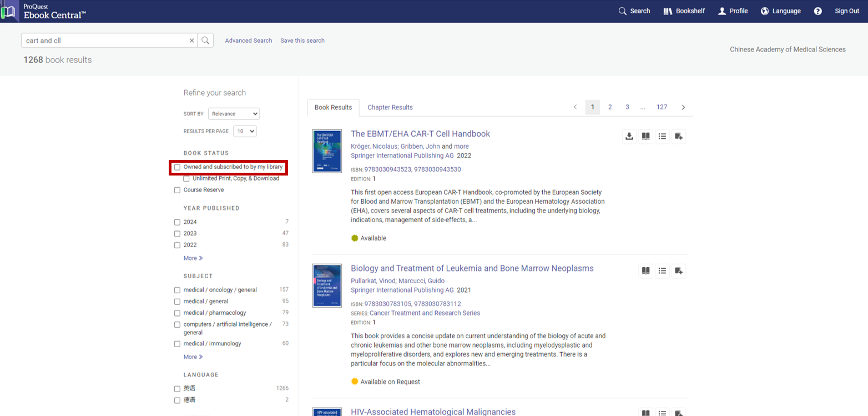Open the Advanced Search link
Screen dimensions: 868x416
pyautogui.click(x=249, y=41)
